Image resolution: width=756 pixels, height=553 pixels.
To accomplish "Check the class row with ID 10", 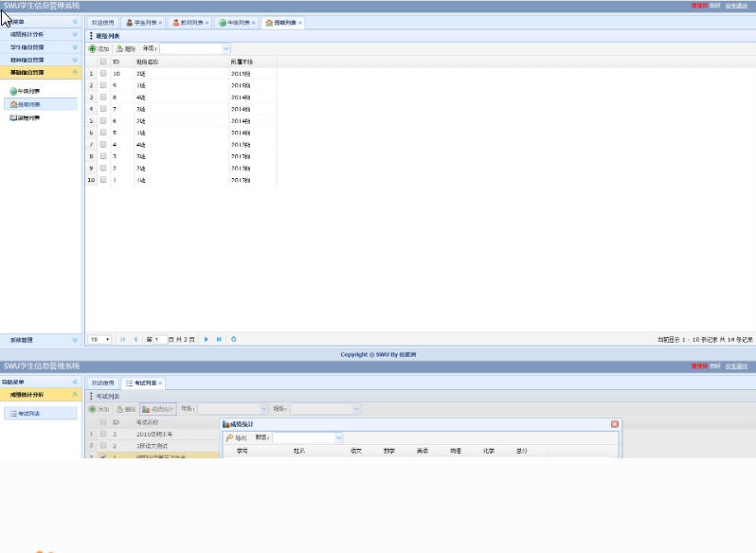I will [103, 73].
